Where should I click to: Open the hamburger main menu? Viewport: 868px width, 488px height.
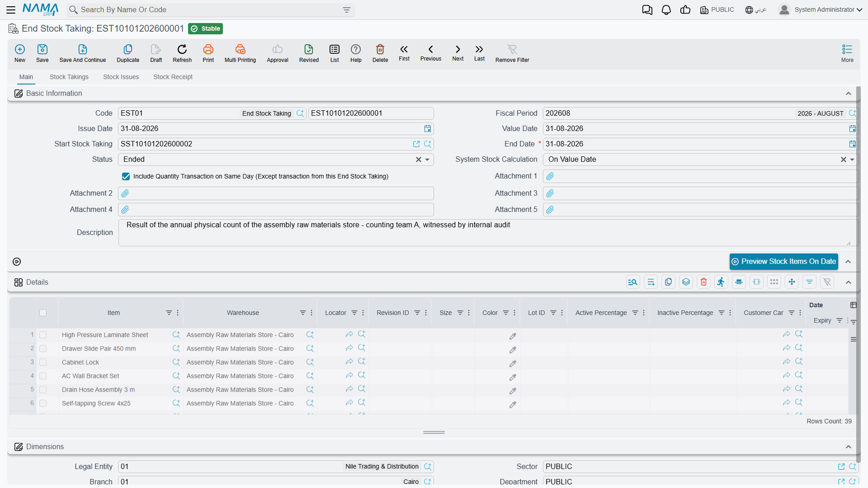(x=11, y=9)
